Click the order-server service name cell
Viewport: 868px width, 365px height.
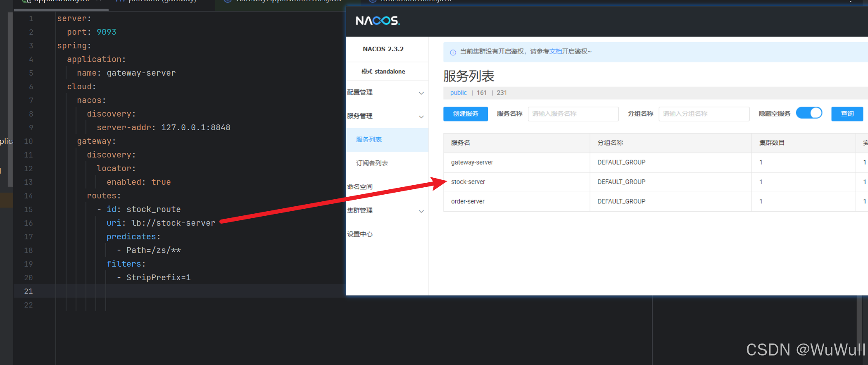(x=468, y=201)
